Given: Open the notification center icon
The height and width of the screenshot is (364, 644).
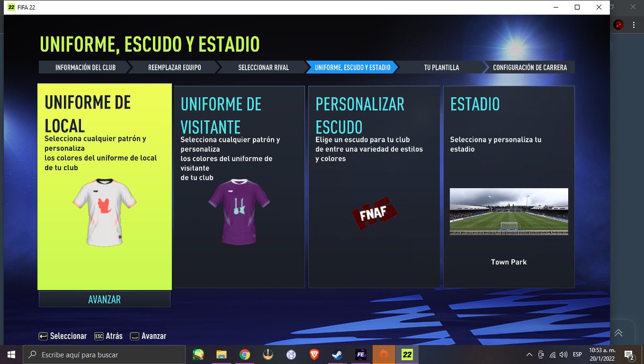Looking at the screenshot, I should 629,354.
